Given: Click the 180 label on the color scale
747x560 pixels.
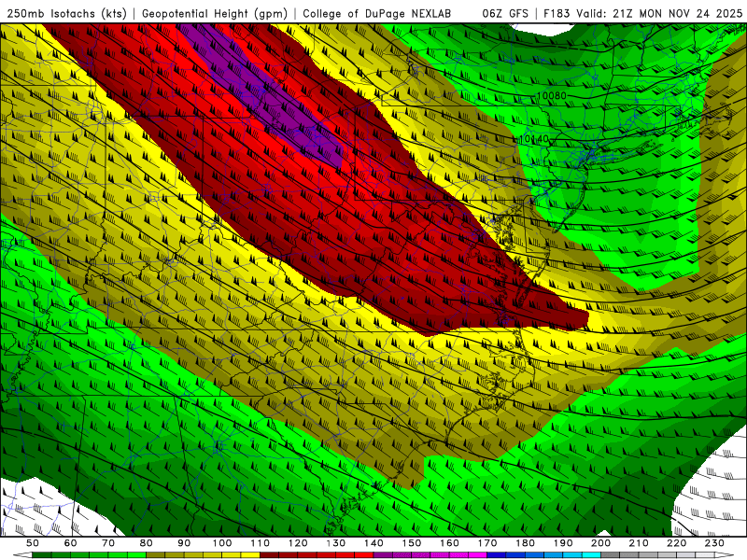Looking at the screenshot, I should pos(525,543).
